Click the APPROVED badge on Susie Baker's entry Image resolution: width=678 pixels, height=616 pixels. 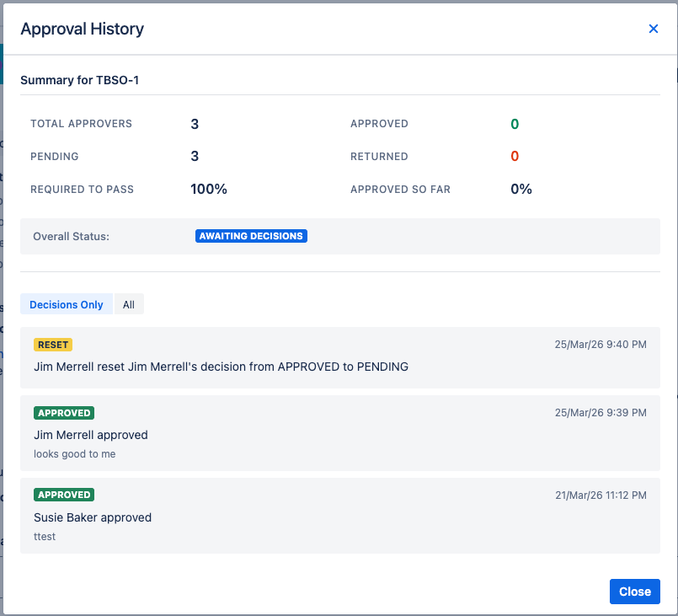pos(63,495)
